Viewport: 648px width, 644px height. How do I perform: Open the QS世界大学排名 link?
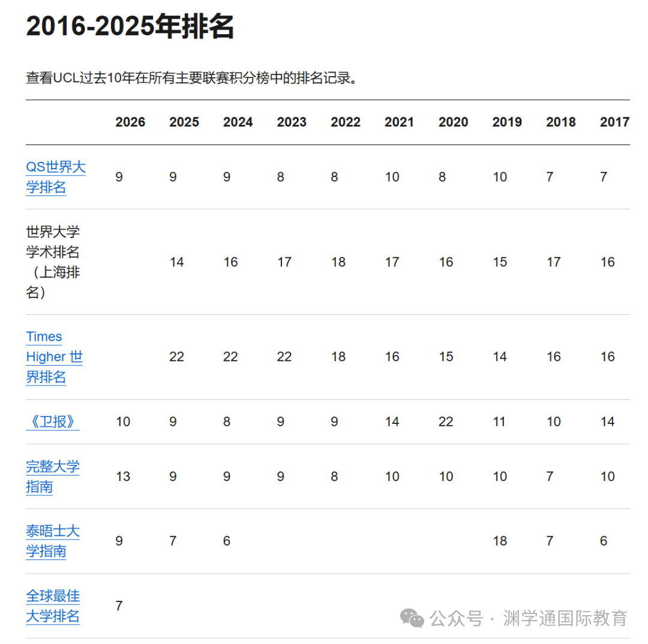tap(55, 177)
